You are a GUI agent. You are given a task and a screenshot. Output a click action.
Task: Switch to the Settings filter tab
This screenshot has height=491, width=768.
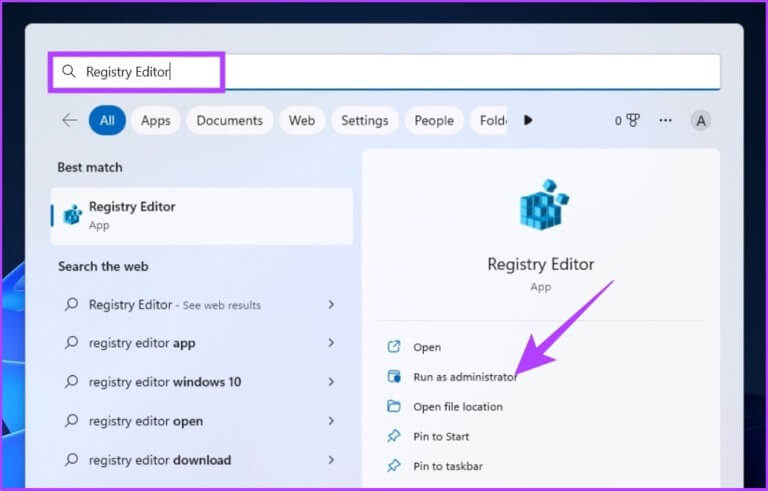[x=365, y=121]
